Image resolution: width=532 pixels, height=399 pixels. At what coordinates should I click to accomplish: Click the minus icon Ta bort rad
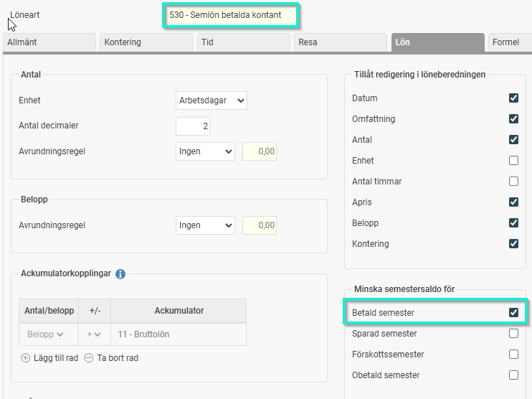tap(89, 357)
